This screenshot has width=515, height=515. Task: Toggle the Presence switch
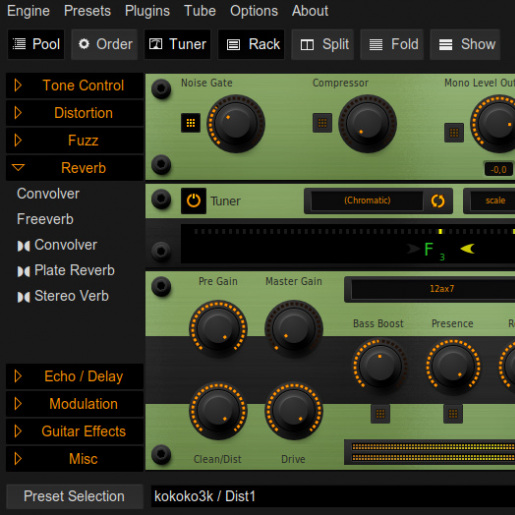pos(453,414)
